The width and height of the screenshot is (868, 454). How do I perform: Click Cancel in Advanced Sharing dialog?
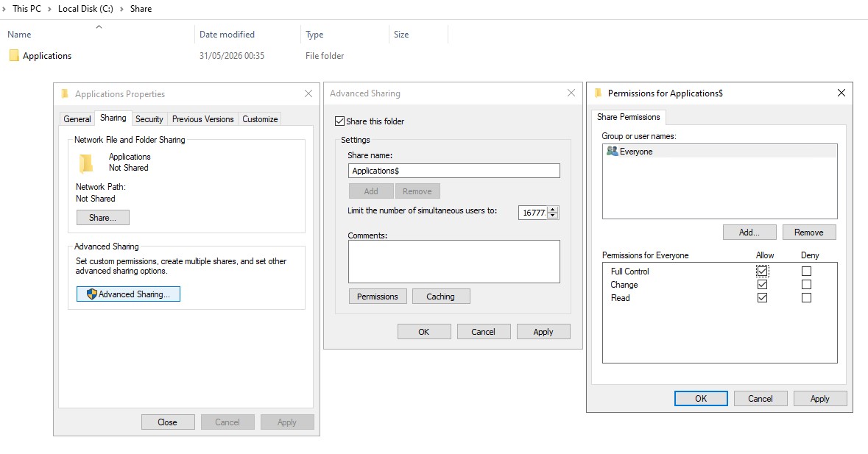483,332
